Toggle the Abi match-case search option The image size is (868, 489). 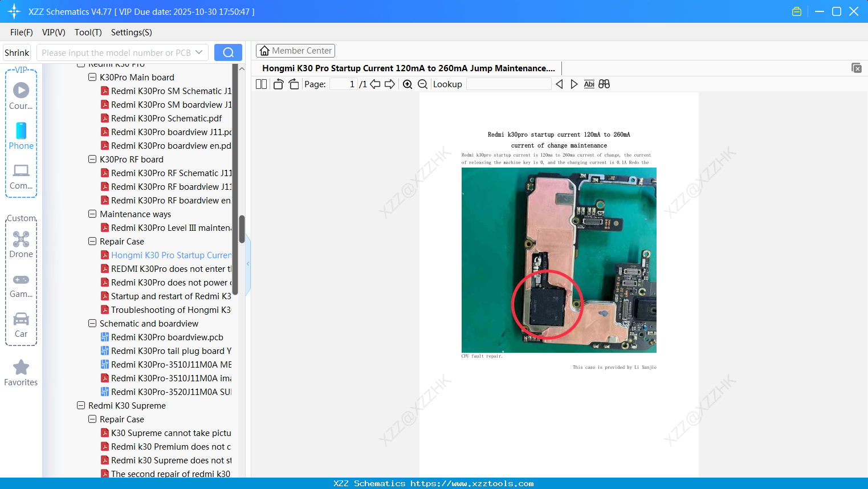pyautogui.click(x=589, y=84)
